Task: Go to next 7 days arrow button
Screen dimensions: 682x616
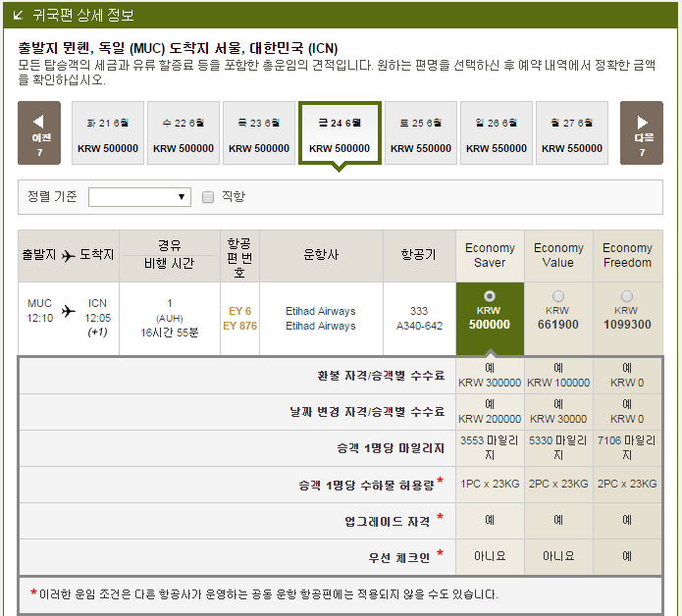Action: (642, 133)
